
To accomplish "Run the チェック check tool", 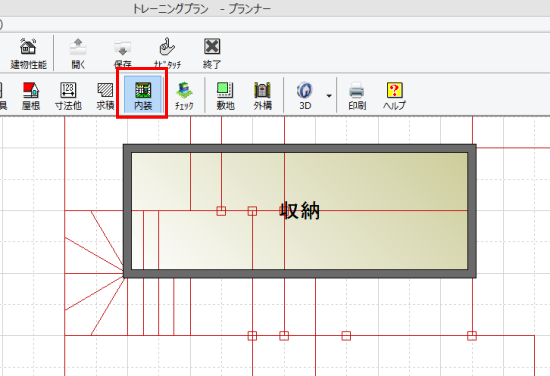I will pyautogui.click(x=184, y=96).
